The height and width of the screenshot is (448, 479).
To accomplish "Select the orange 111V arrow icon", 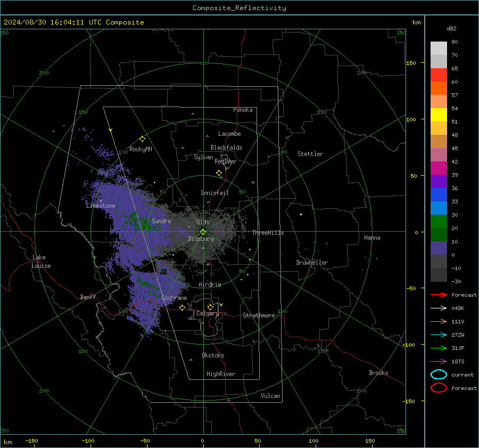I will [439, 321].
